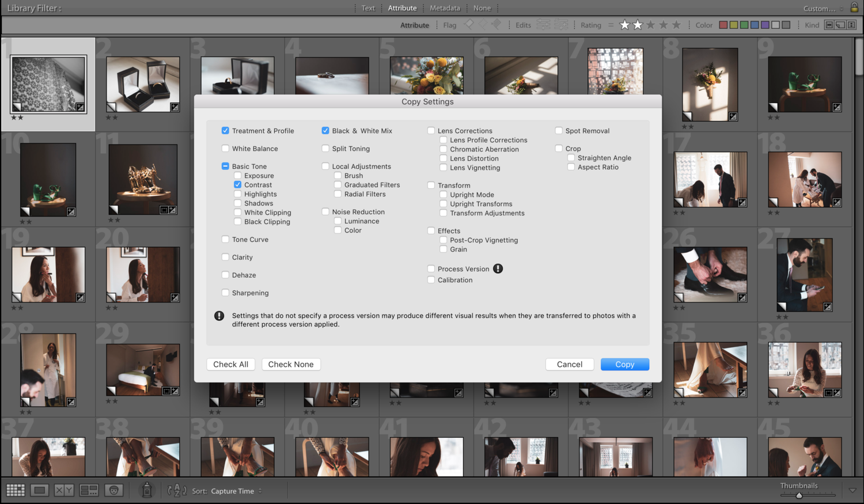Select thumbnail 2 ring boxes photo

point(143,84)
